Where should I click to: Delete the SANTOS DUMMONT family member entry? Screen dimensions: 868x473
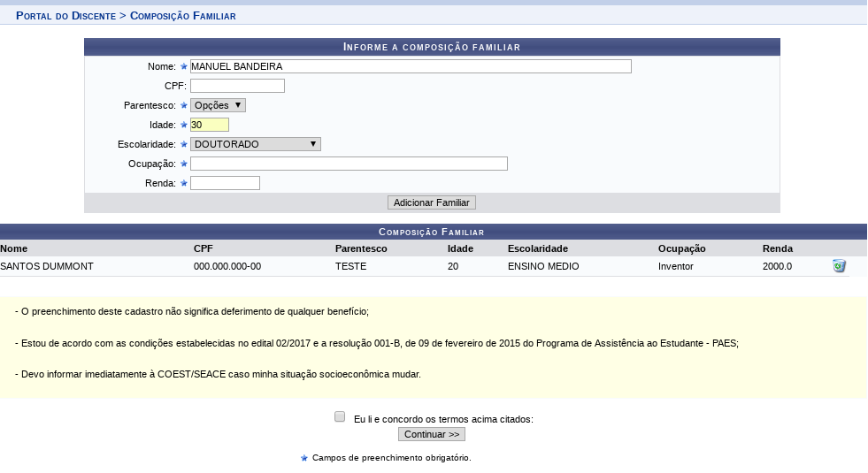[x=839, y=266]
